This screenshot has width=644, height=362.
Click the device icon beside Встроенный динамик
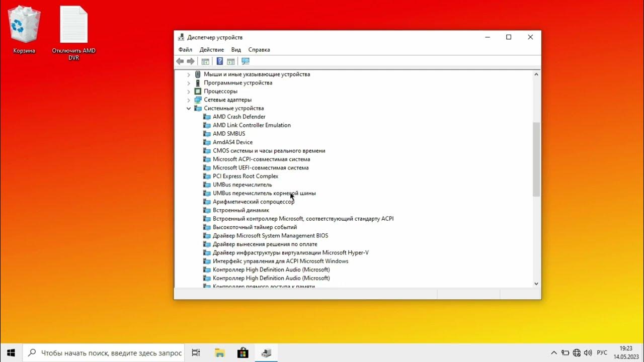coord(207,210)
